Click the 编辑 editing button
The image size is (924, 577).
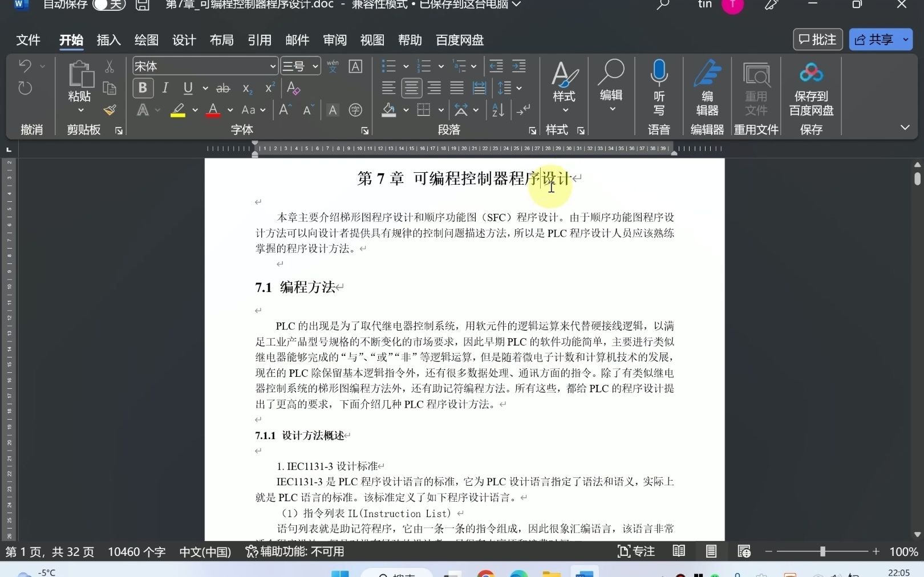coord(611,86)
